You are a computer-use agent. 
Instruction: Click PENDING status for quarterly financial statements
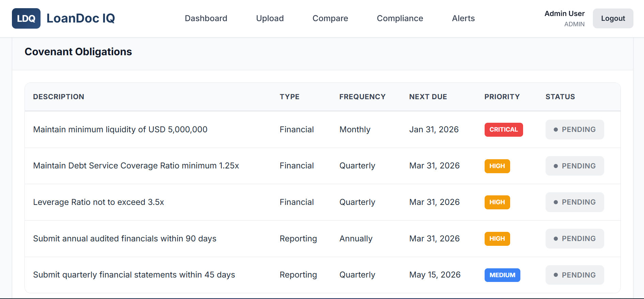pyautogui.click(x=575, y=275)
